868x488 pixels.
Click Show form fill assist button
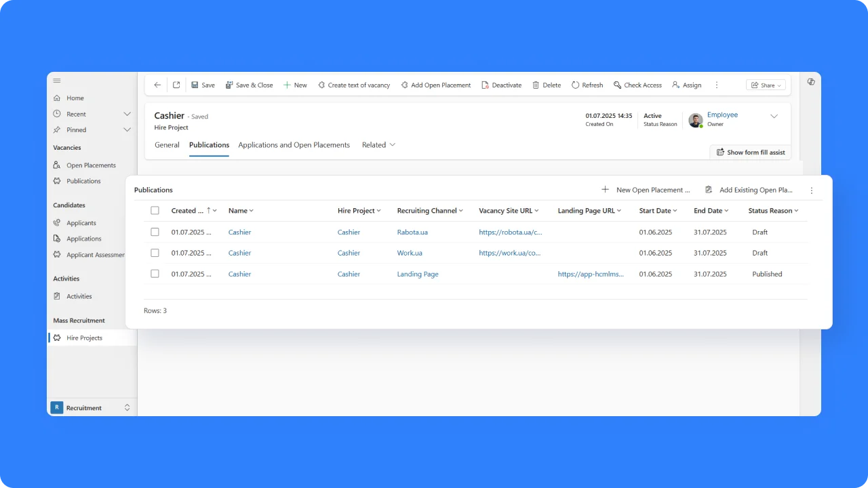point(750,152)
